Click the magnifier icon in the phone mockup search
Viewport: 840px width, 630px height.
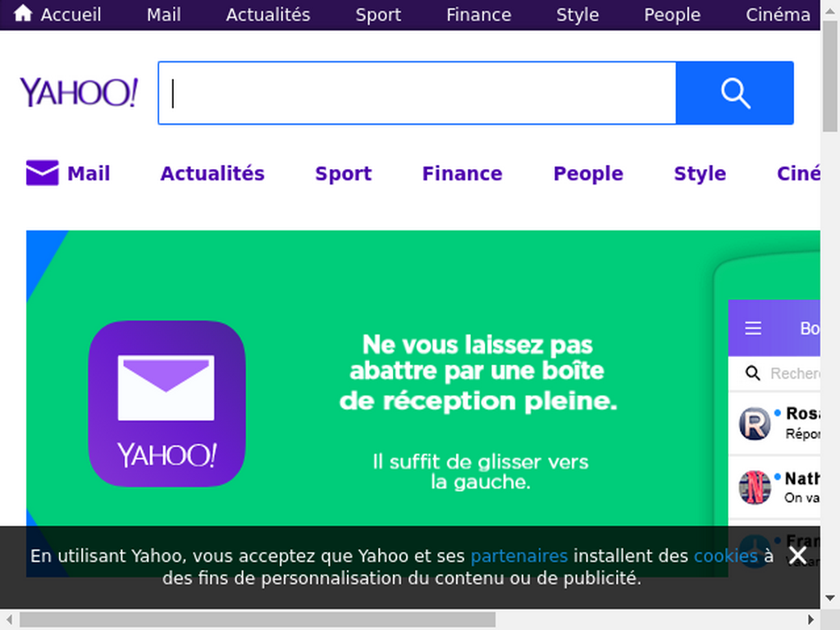[753, 373]
